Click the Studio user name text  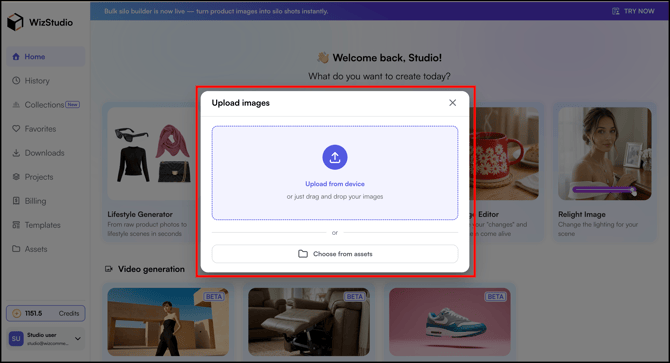42,335
